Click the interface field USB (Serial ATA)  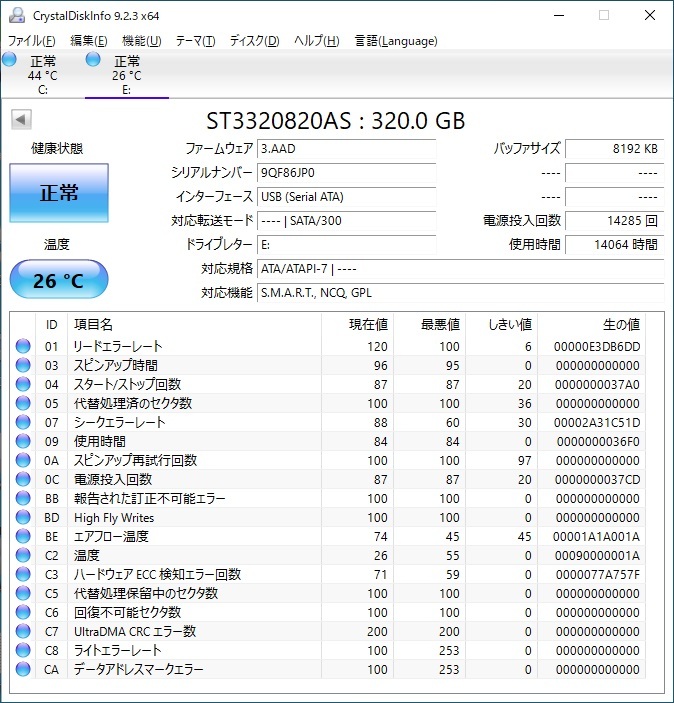click(x=346, y=197)
